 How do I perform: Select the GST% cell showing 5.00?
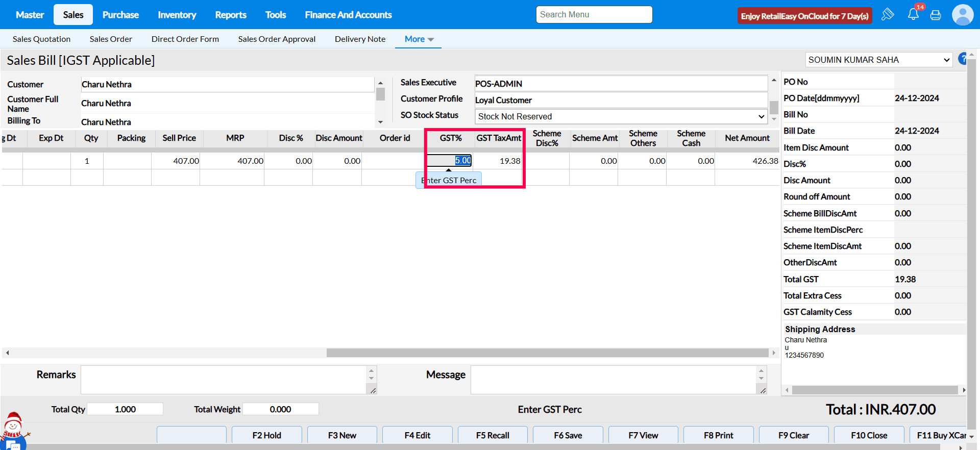[449, 161]
